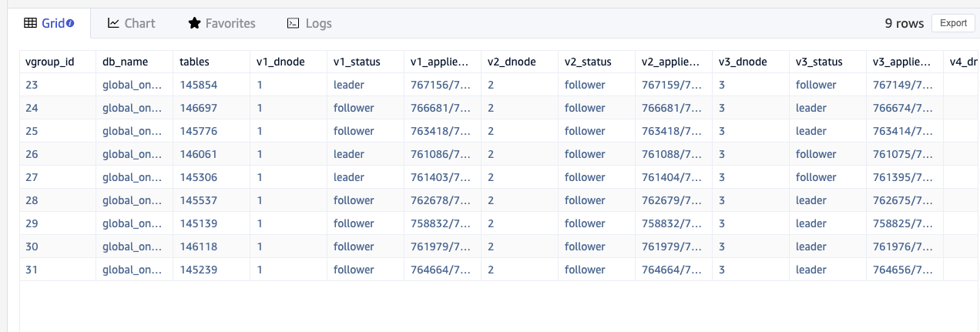Click tables value 145306 cell

coord(199,177)
